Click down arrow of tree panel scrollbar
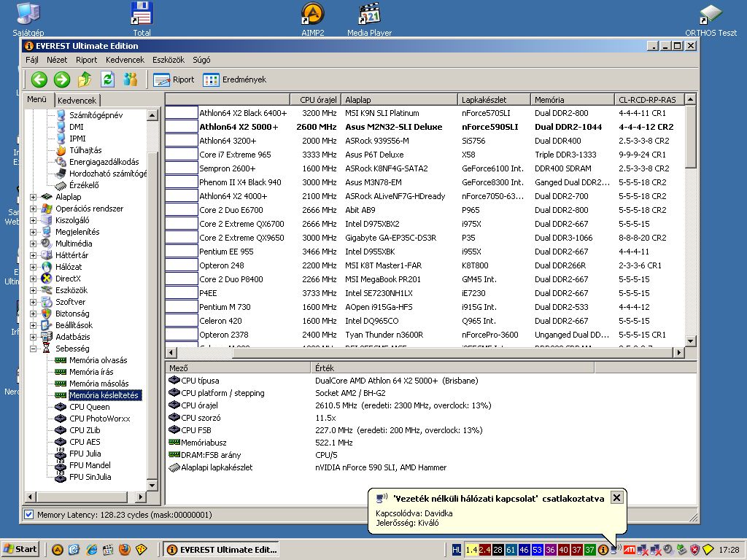Viewport: 747px width, 560px height. click(152, 485)
